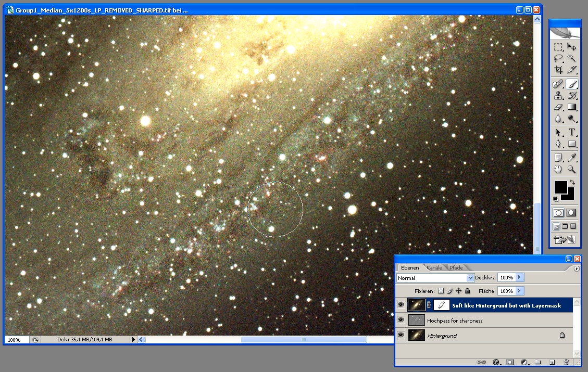Select the Rectangular Marquee tool
Image resolution: width=588 pixels, height=372 pixels.
[558, 47]
